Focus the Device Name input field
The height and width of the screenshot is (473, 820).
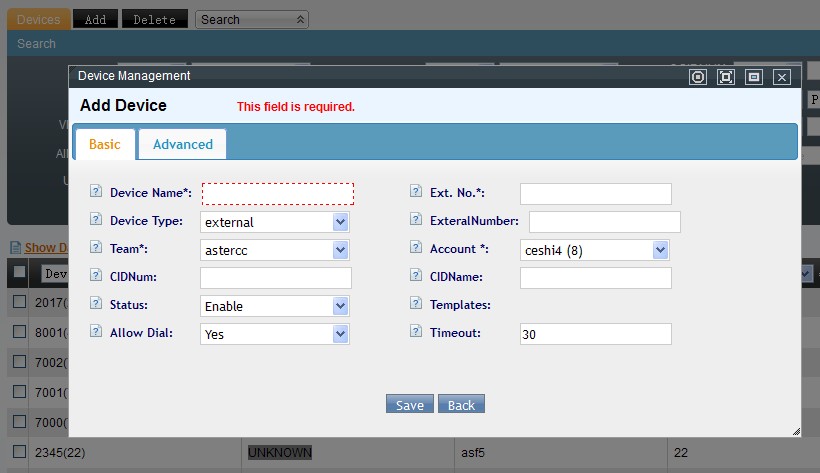[278, 194]
